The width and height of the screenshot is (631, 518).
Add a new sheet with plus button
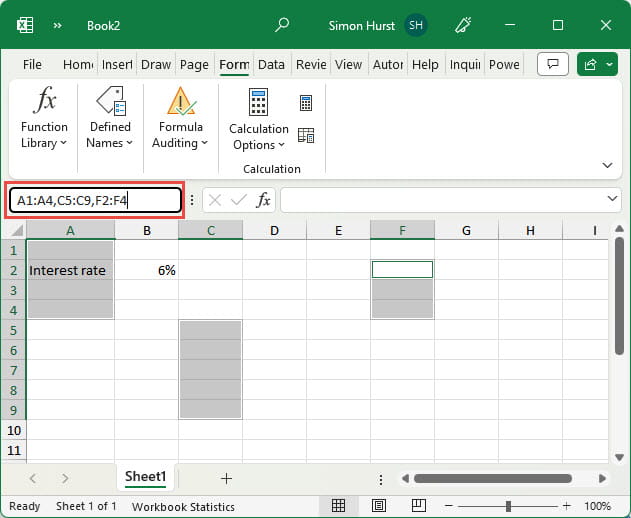[226, 478]
